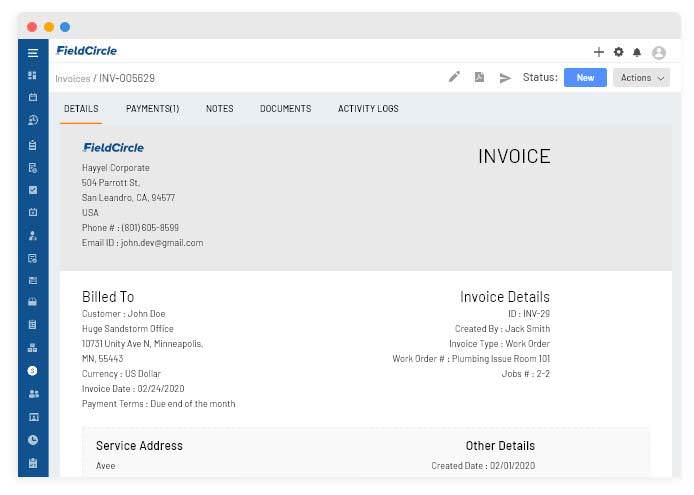Click 'Created Date : 02/01/2020' under Other Details
694x495 pixels.
point(483,466)
